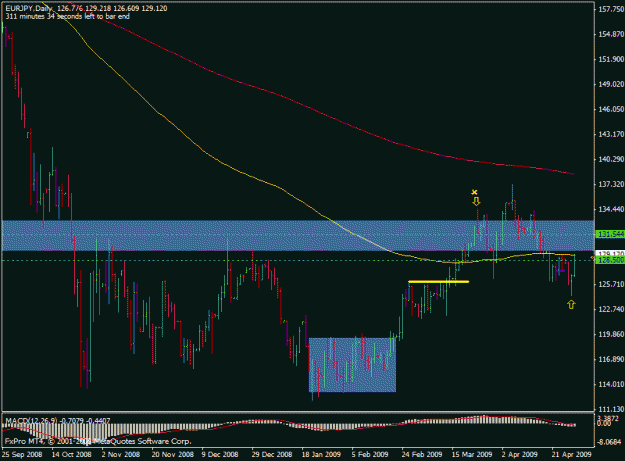Image resolution: width=625 pixels, height=461 pixels.
Task: Click the 18 Jan 2009 date label
Action: coord(321,454)
